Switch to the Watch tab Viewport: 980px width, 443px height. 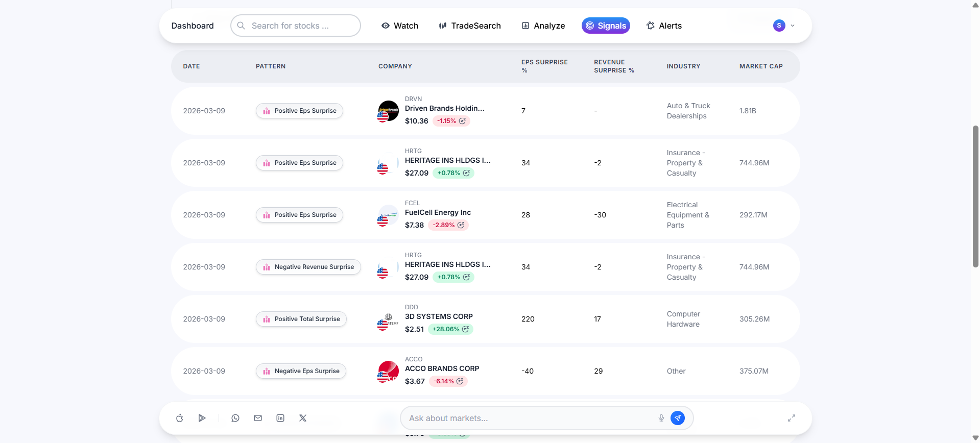400,26
